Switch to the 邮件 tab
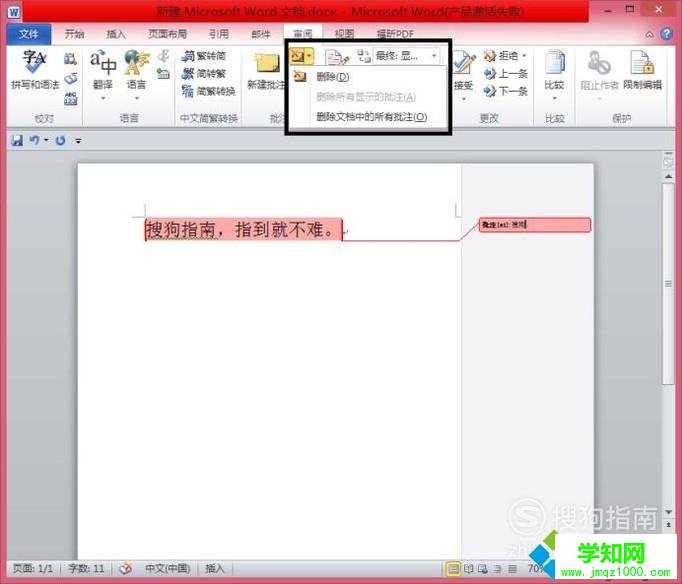 tap(261, 34)
